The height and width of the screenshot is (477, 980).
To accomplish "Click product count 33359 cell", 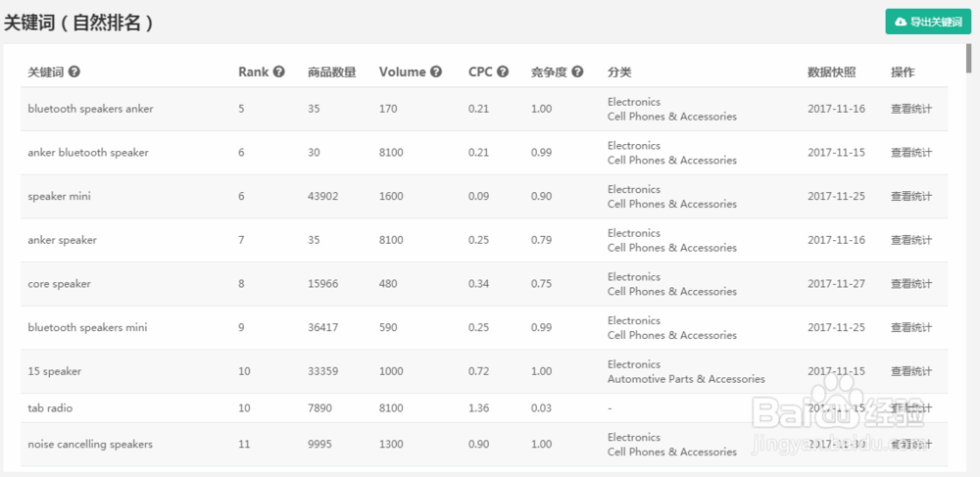I will (x=323, y=371).
